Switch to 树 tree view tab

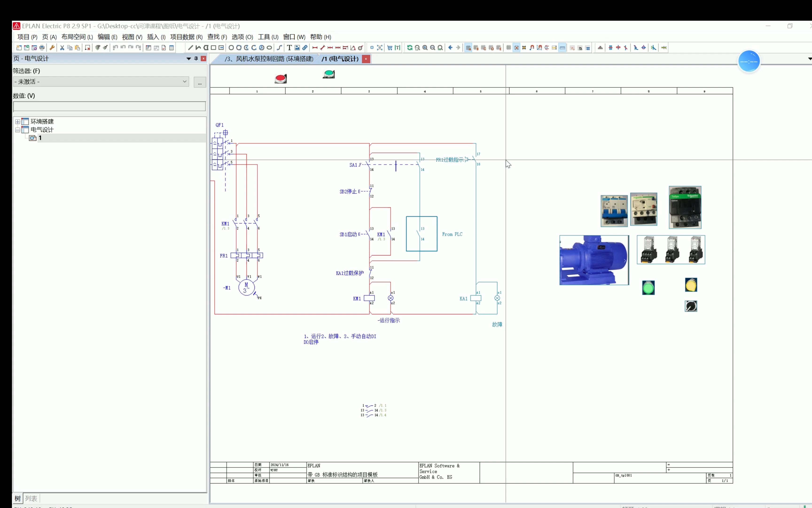click(x=18, y=499)
